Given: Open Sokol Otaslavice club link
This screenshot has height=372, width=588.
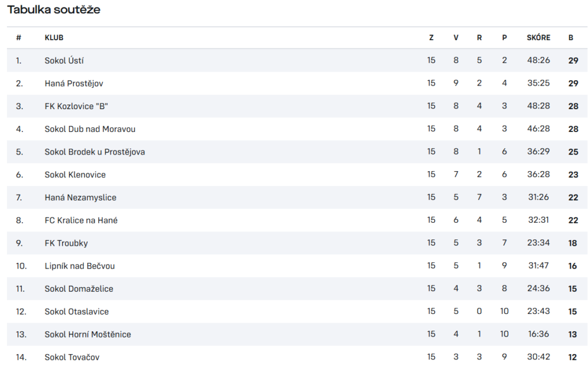Looking at the screenshot, I should click(76, 312).
